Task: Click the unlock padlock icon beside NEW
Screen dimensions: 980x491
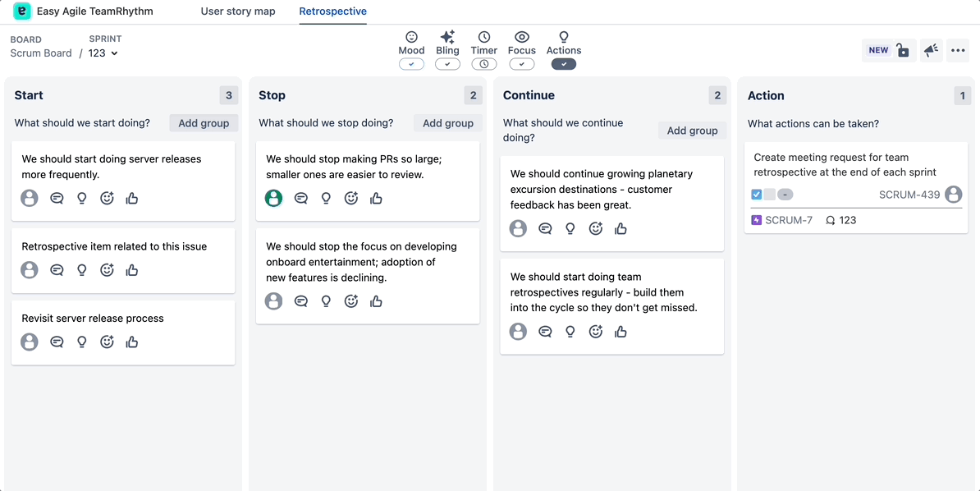Action: [x=903, y=50]
